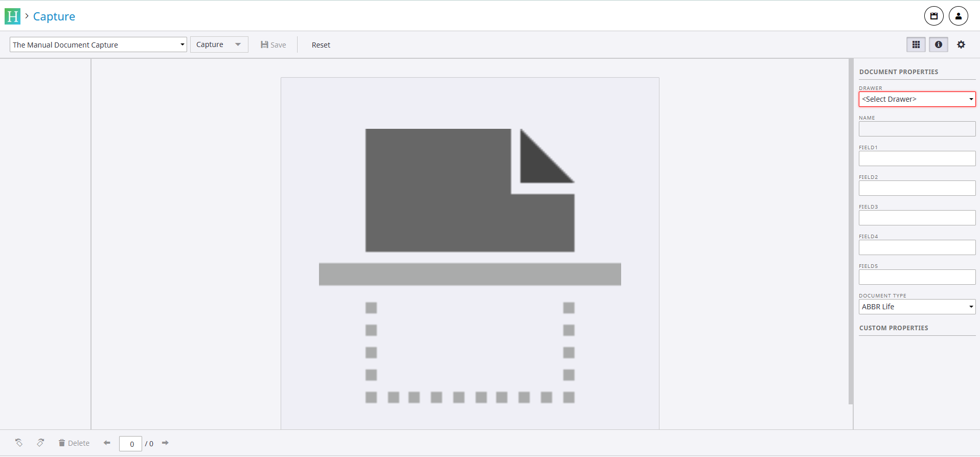This screenshot has width=980, height=457.
Task: Expand the Capture split-button dropdown
Action: point(238,44)
